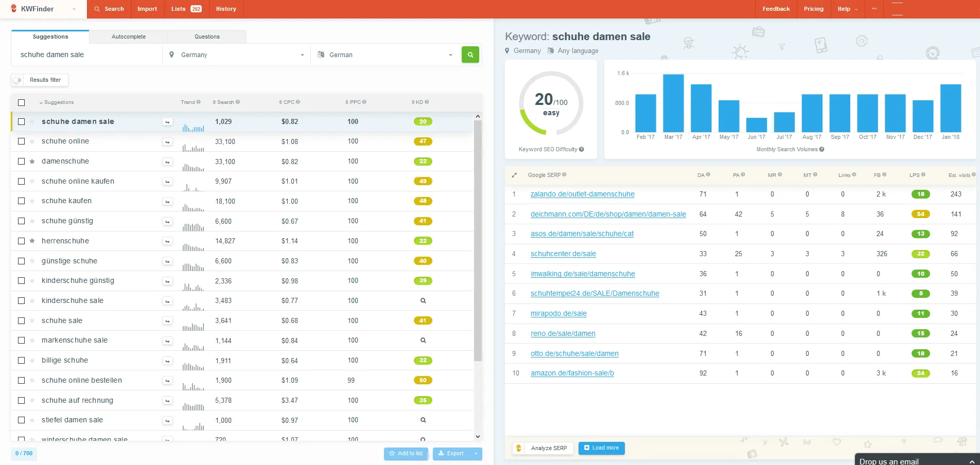Expand the SERP table with the arrows icon
The height and width of the screenshot is (465, 980).
point(514,175)
